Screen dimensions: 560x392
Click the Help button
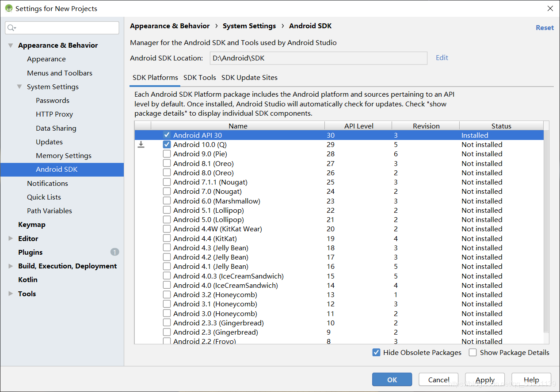[531, 380]
